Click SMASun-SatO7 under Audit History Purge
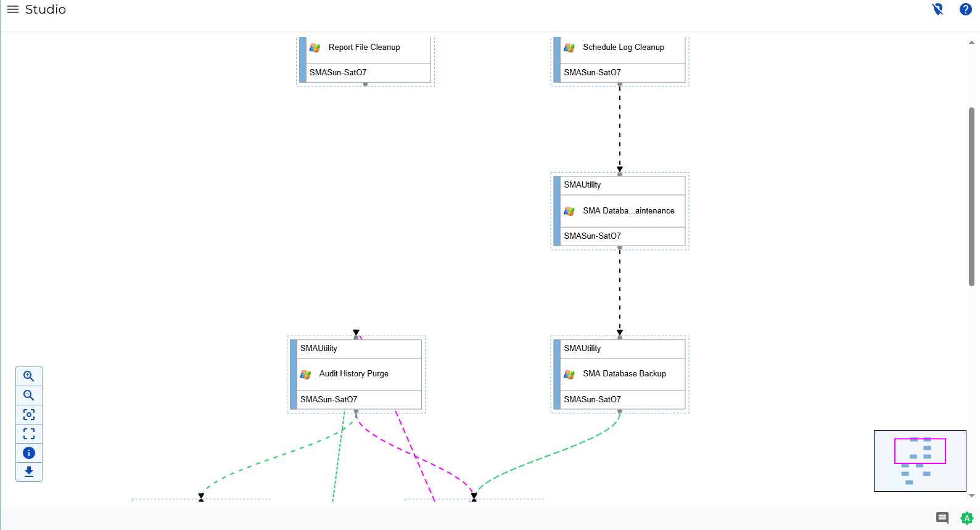This screenshot has height=530, width=980. coord(329,400)
